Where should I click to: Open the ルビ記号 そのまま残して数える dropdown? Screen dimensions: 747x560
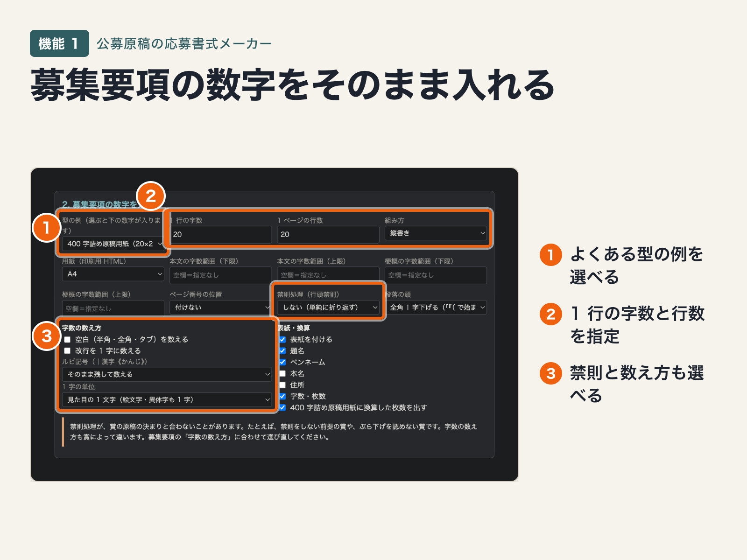pyautogui.click(x=167, y=374)
